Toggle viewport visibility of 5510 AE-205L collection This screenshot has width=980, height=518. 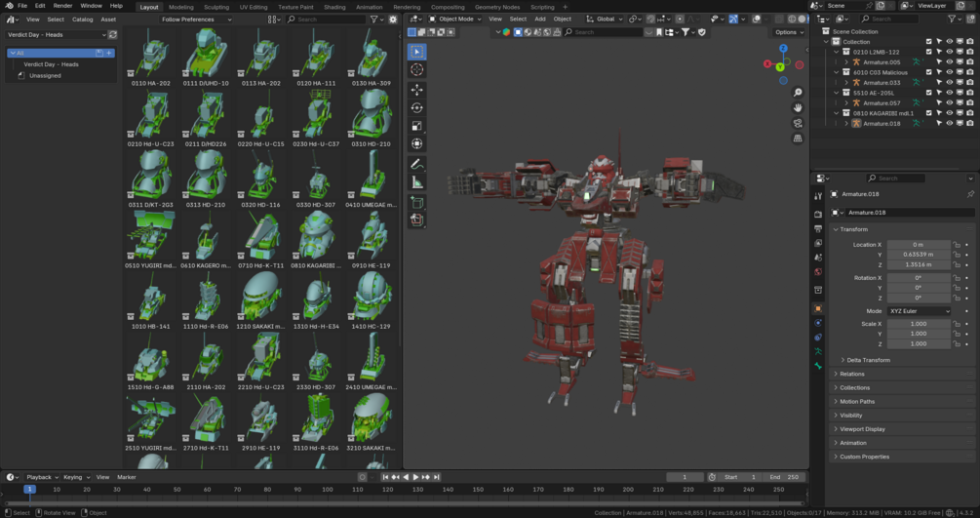(950, 93)
